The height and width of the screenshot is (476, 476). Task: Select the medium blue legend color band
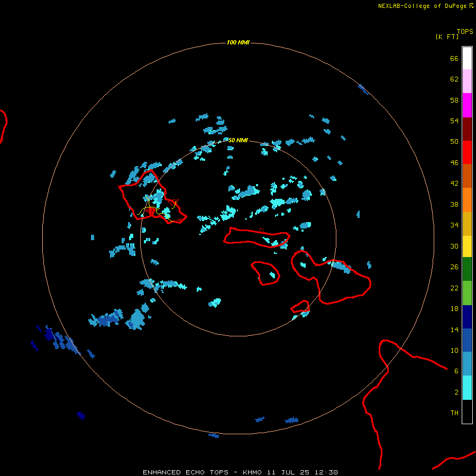point(467,340)
